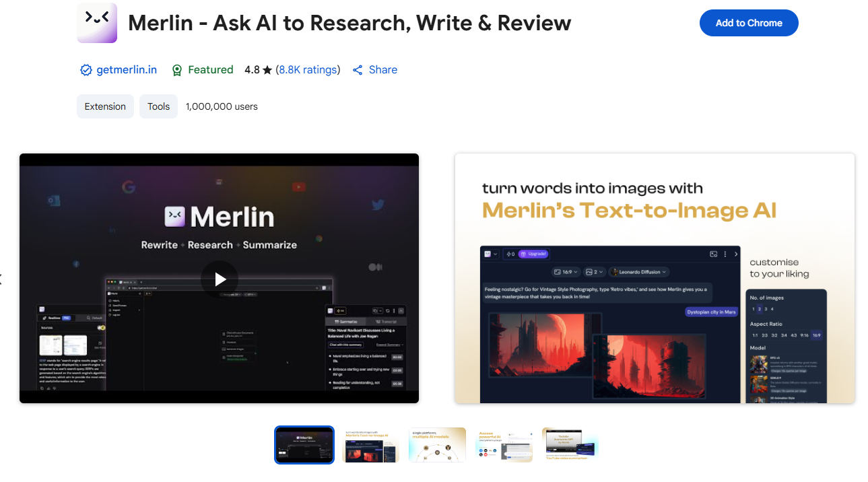Select 1:1 in Aspect Ratio options
The height and width of the screenshot is (482, 868).
pos(755,335)
